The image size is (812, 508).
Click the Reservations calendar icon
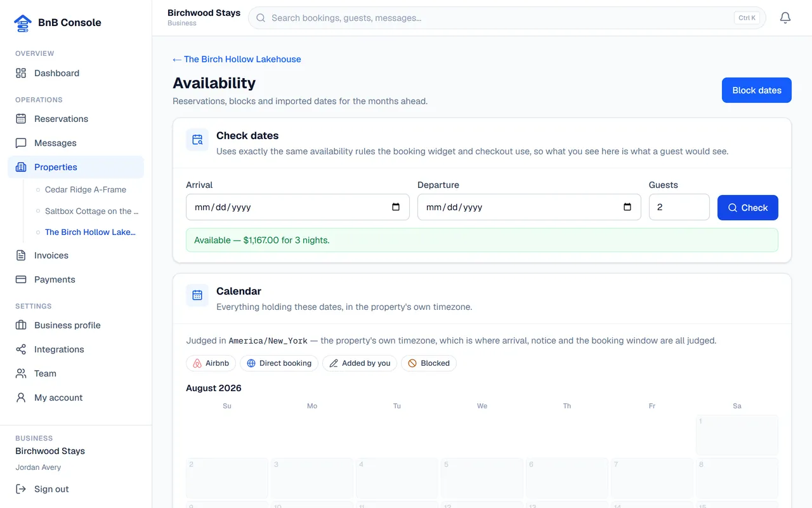point(21,119)
